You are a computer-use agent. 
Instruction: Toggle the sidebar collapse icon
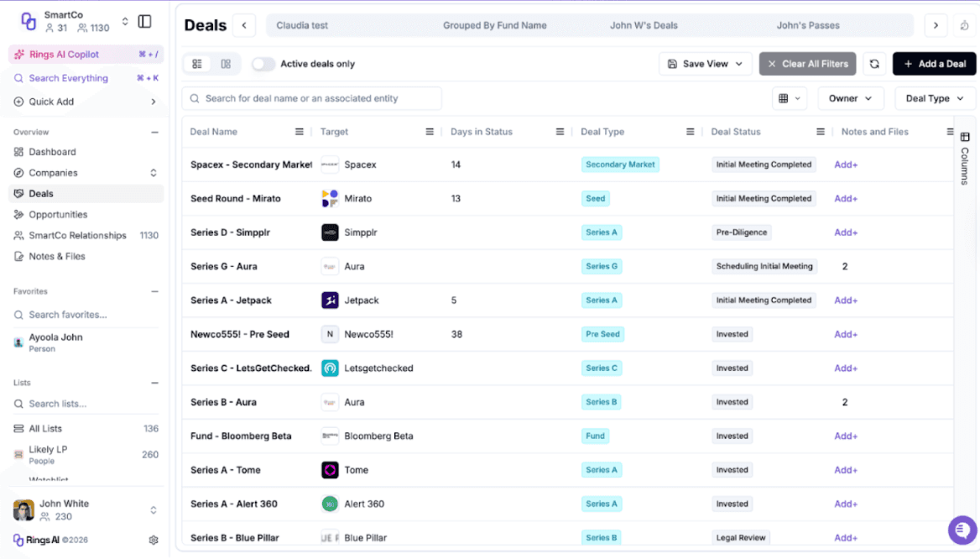[x=144, y=20]
